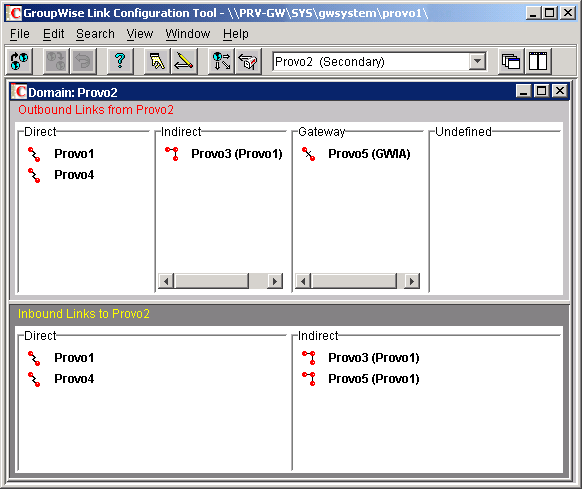
Task: Click the Open domain database globe icon
Action: (x=19, y=61)
